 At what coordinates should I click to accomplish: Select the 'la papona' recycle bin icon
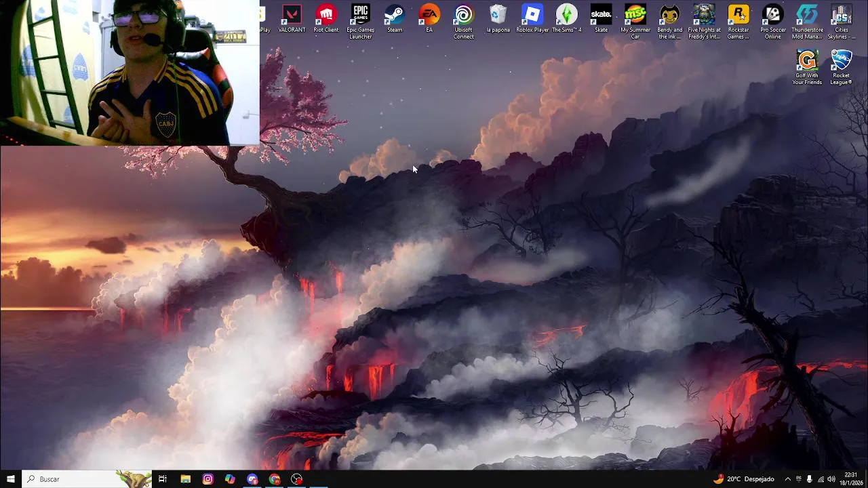(498, 19)
